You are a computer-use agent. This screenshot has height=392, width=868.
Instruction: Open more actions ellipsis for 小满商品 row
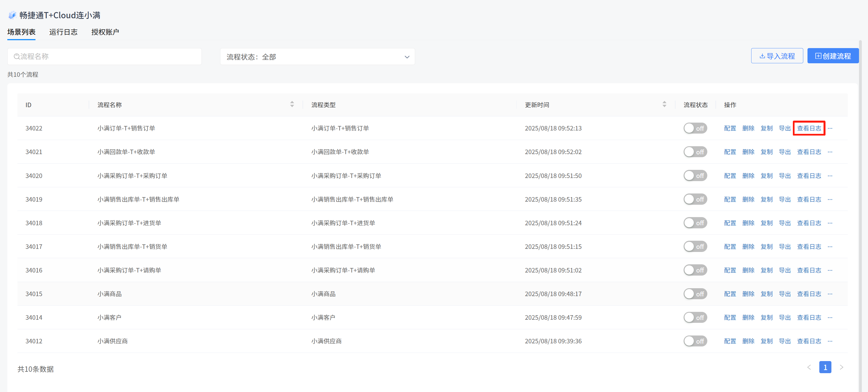tap(830, 294)
